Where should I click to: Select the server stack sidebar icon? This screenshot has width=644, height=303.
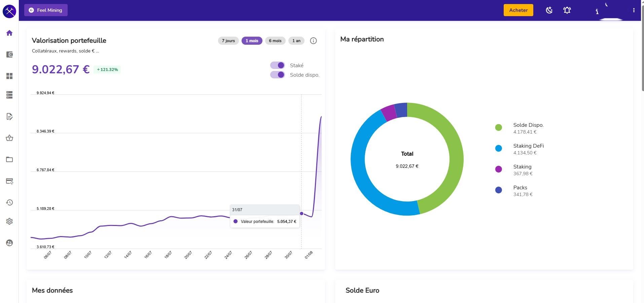(9, 95)
